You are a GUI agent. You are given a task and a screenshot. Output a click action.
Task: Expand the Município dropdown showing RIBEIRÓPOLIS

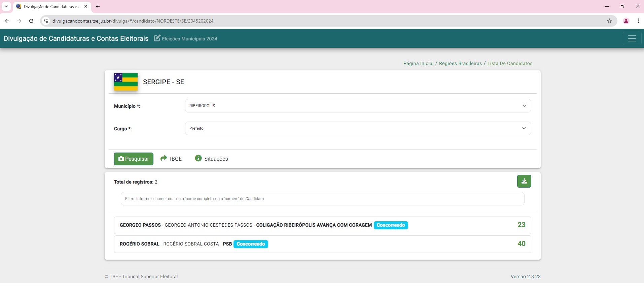[x=358, y=106]
